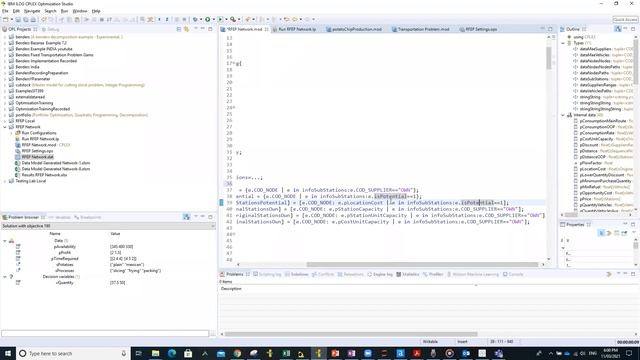Expand the Run Configurations node
Viewport: 640px width, 360px height.
11,133
